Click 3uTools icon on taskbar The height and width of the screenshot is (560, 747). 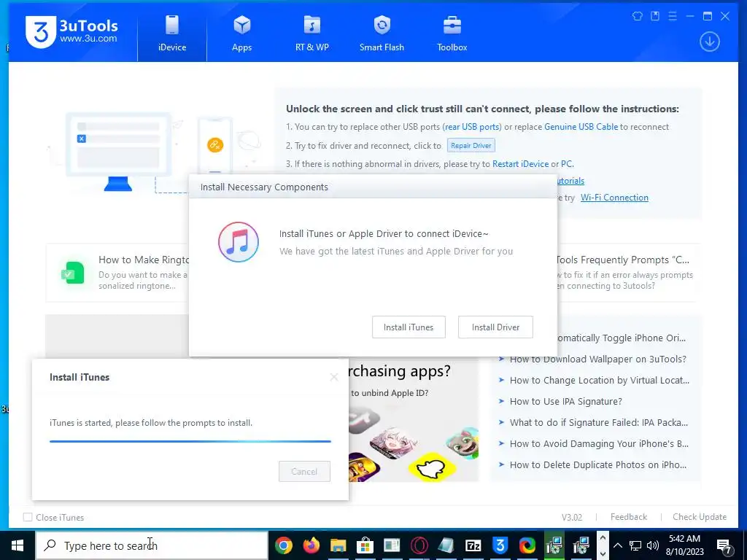pyautogui.click(x=500, y=545)
